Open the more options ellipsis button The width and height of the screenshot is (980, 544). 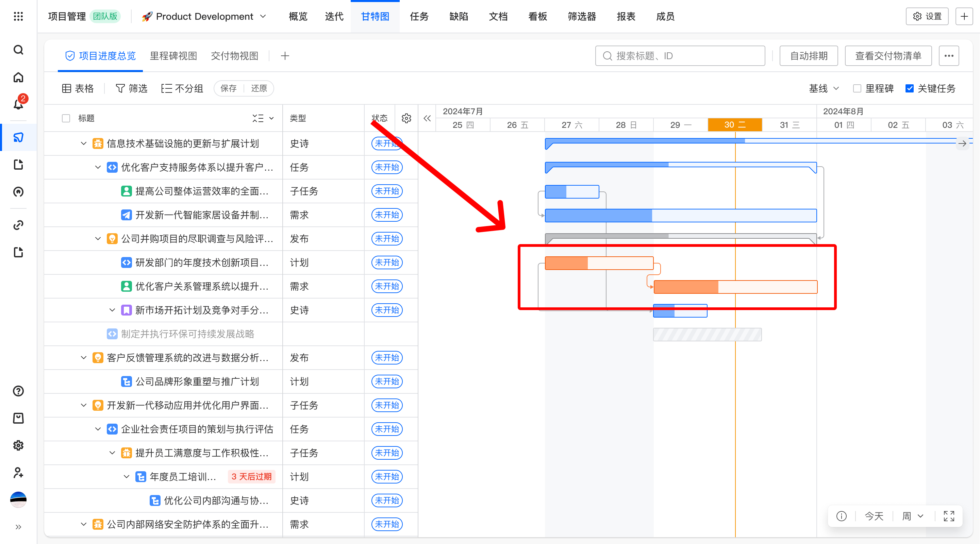tap(949, 56)
